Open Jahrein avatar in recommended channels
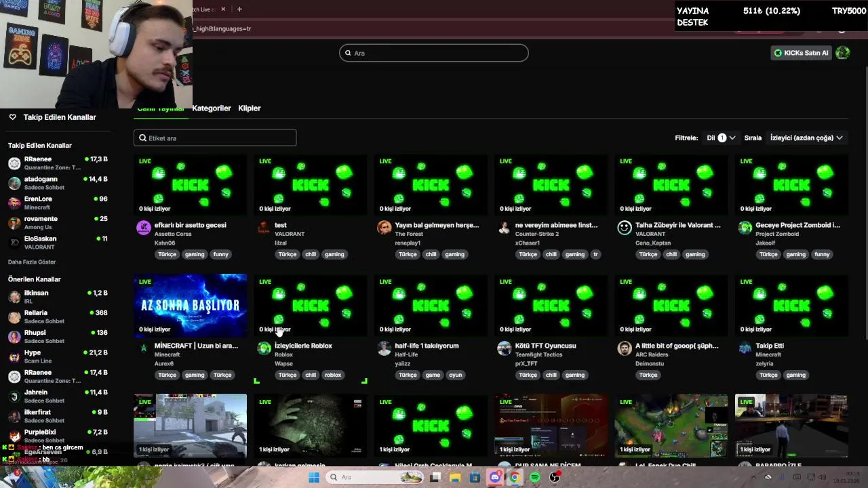 tap(14, 396)
